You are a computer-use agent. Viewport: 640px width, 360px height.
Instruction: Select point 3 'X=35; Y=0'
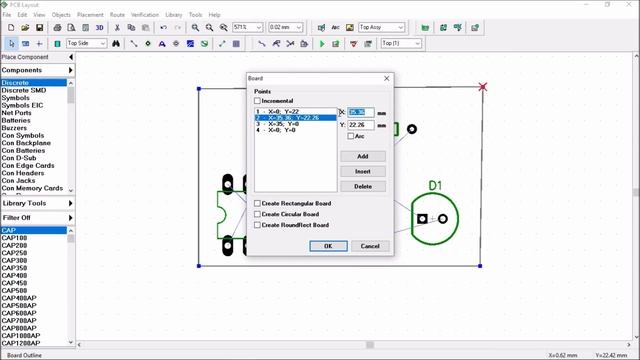(296, 124)
